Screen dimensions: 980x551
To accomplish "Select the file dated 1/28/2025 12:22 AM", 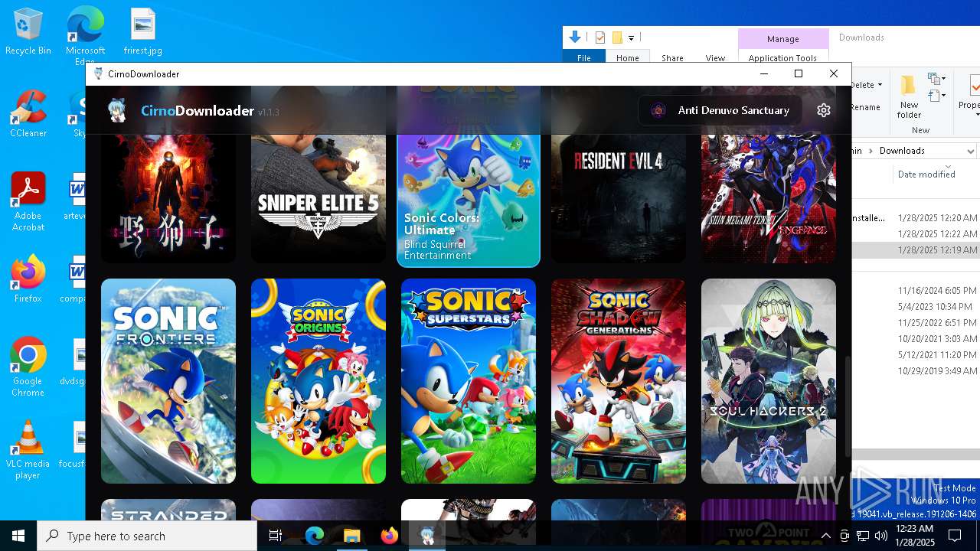I will click(x=916, y=234).
